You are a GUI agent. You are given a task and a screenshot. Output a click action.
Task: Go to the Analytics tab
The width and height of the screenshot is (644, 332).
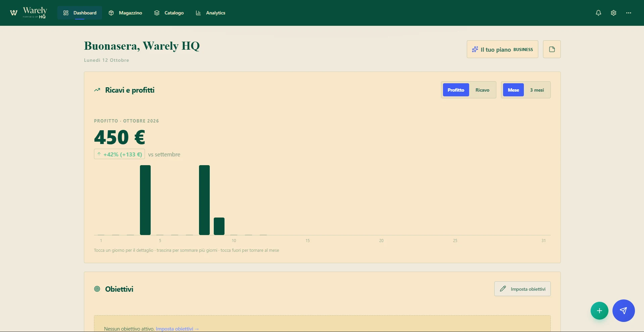click(210, 13)
